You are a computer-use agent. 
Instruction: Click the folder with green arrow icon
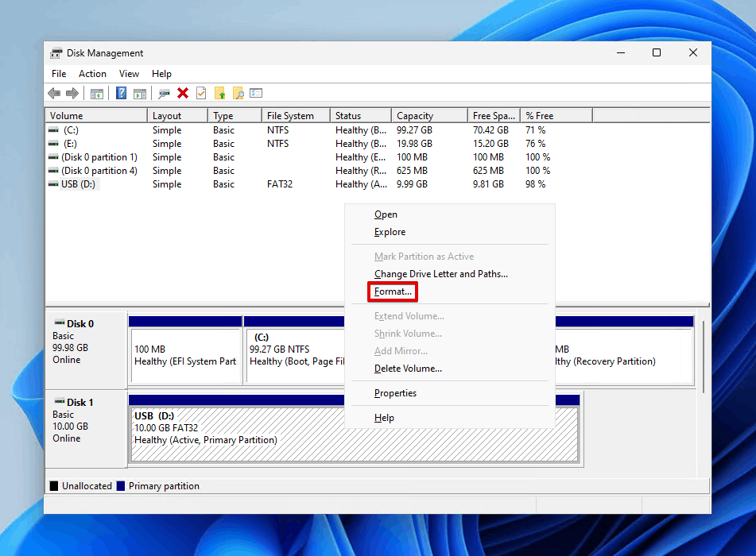[x=220, y=93]
